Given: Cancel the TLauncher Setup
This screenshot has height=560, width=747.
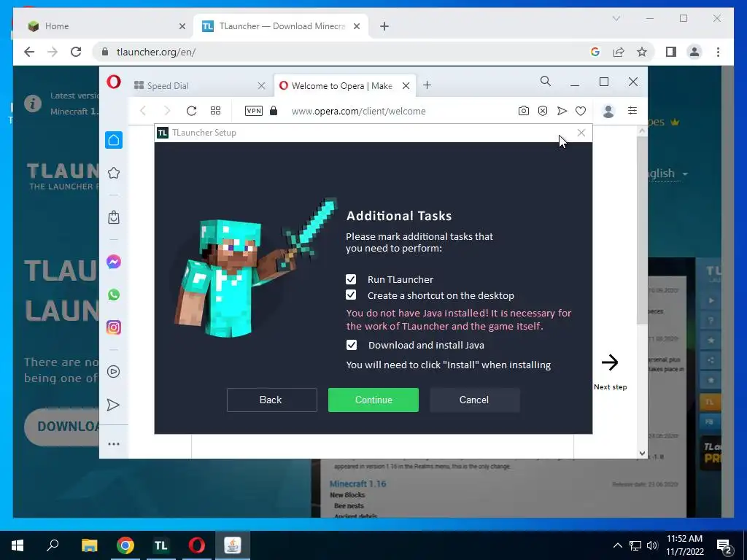Looking at the screenshot, I should point(474,400).
